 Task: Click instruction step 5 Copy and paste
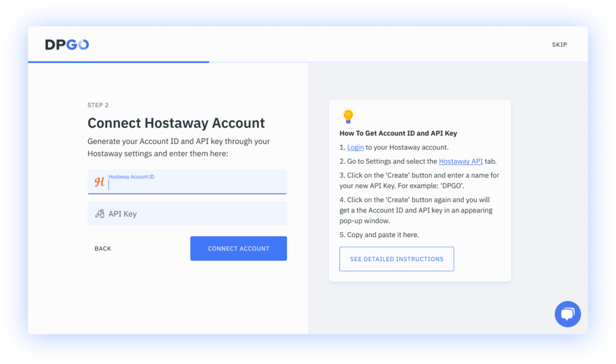point(379,235)
